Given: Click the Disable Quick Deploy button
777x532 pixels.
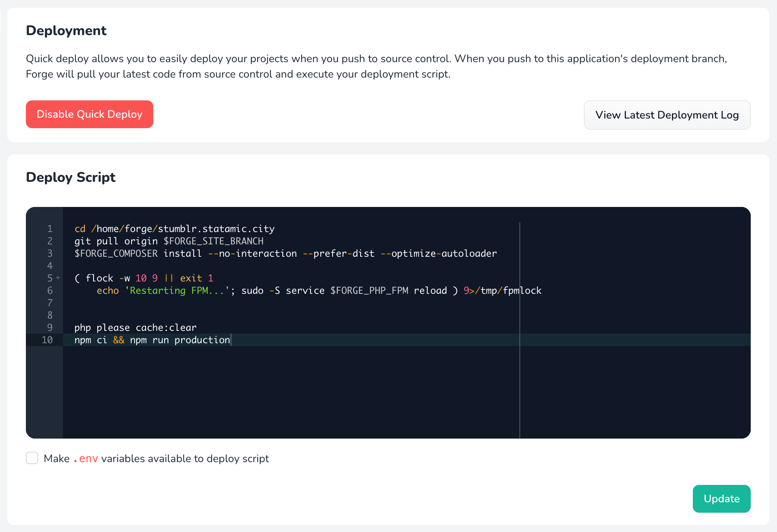Looking at the screenshot, I should [89, 114].
